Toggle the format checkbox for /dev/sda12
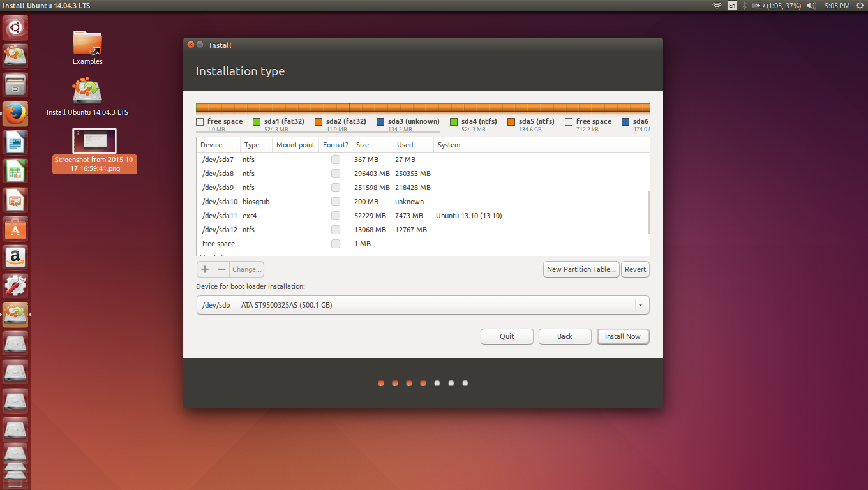The height and width of the screenshot is (490, 868). [x=336, y=230]
